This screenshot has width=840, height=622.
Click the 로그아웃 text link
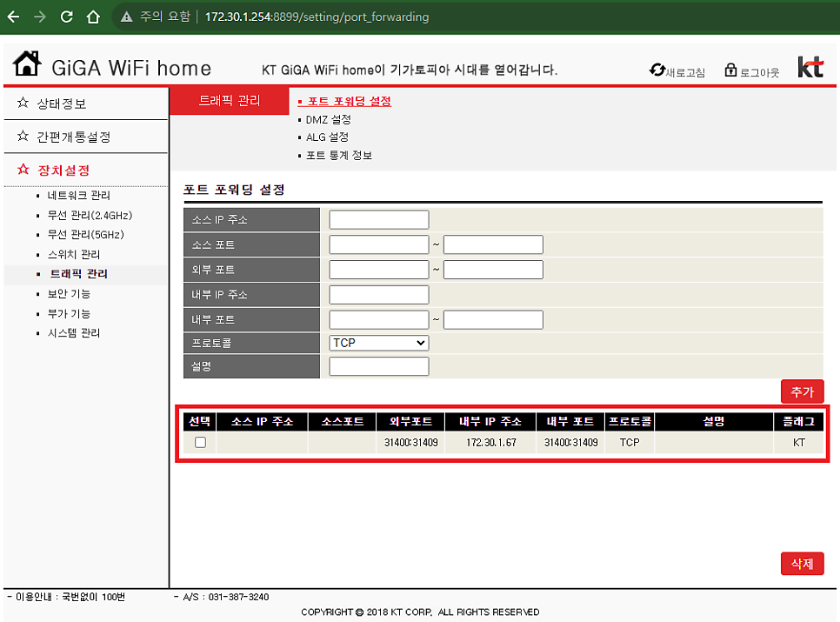pyautogui.click(x=760, y=72)
